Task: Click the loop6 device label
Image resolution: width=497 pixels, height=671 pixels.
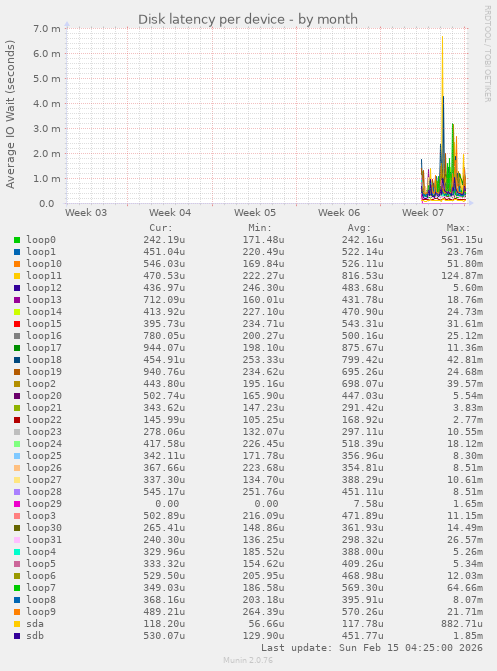Action: pos(41,576)
